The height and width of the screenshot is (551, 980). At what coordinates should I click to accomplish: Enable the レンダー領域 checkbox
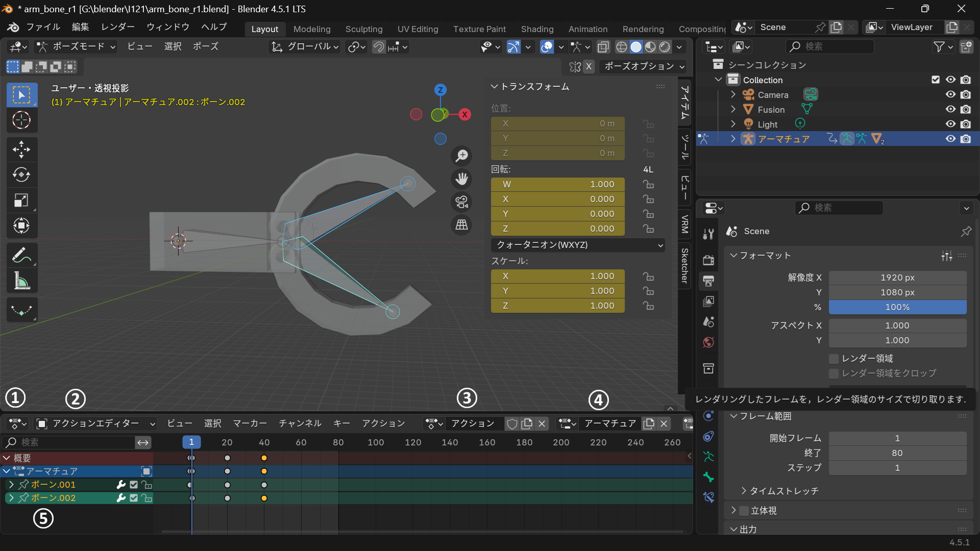[x=834, y=359]
